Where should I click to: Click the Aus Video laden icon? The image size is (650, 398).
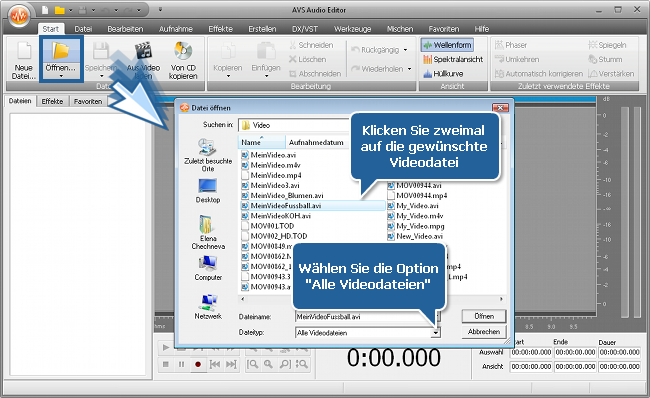point(143,51)
